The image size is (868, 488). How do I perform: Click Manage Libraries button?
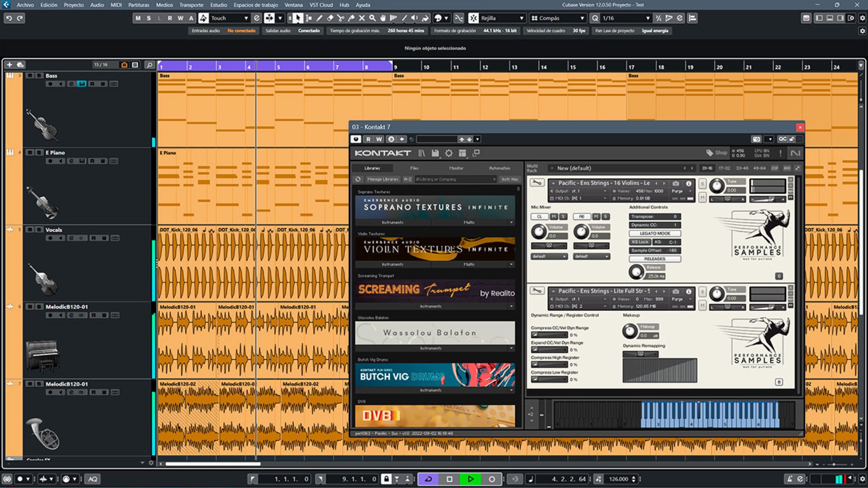click(x=382, y=179)
